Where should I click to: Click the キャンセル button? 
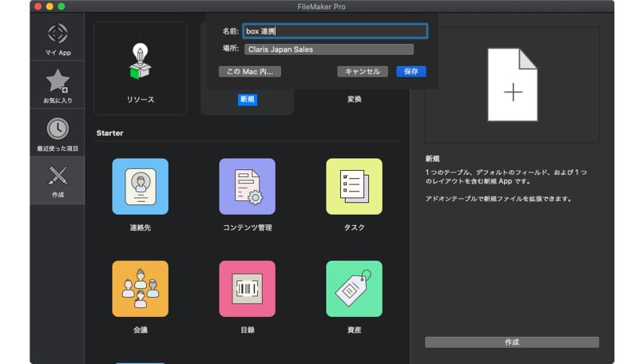363,72
